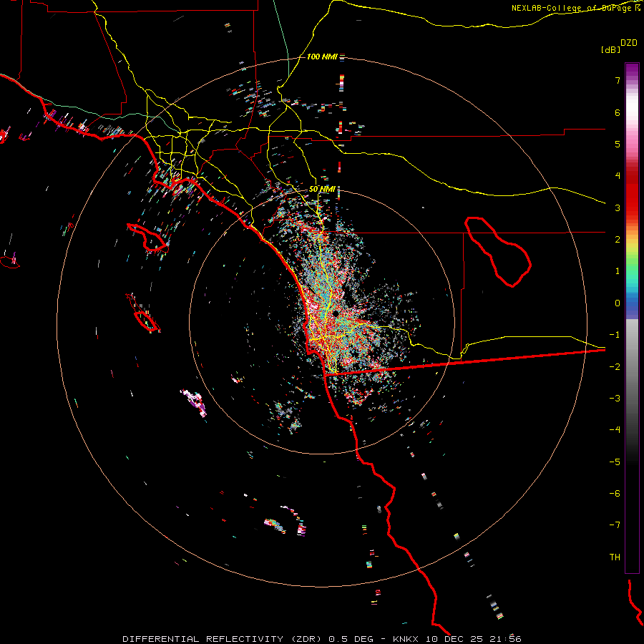The height and width of the screenshot is (644, 644).
Task: Click the red segment of the ZDR color bar
Action: 632,193
